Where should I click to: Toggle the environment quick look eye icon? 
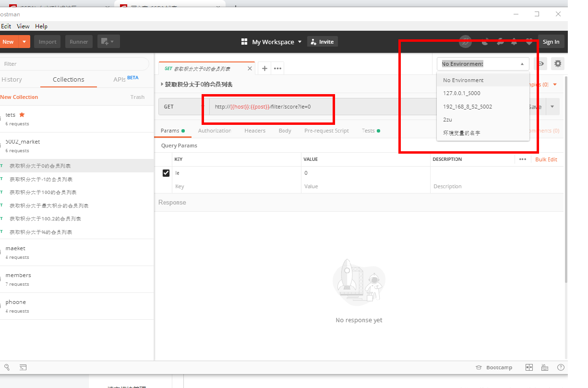[x=541, y=63]
